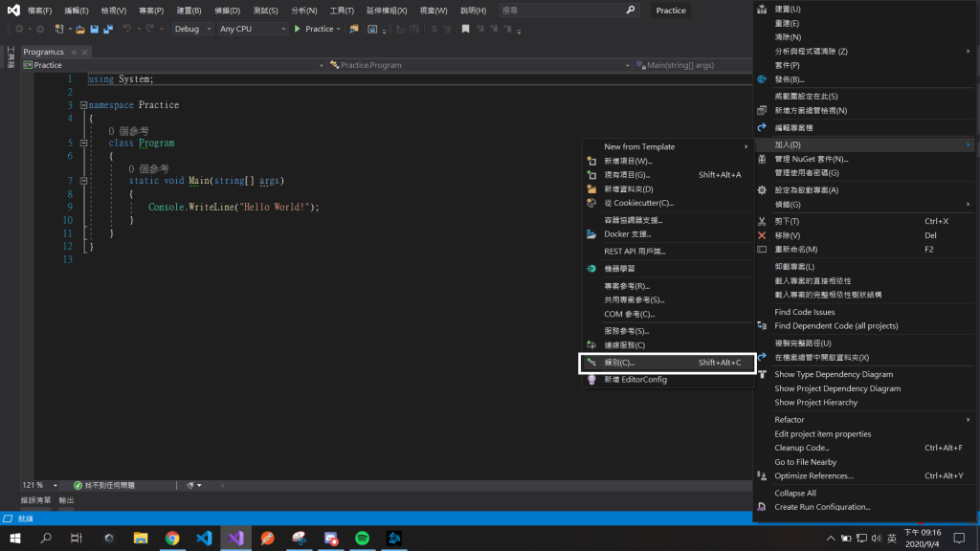Click the Windows Start button
Screen dimensions: 980x551
pyautogui.click(x=15, y=538)
